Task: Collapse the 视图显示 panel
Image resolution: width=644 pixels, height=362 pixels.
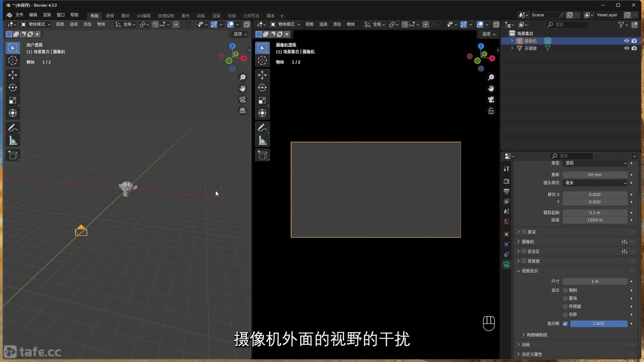Action: point(518,271)
